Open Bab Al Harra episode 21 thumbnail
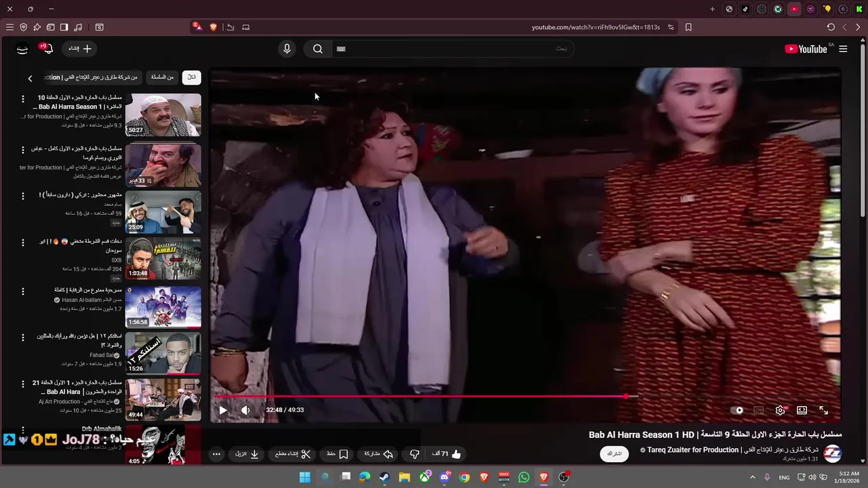 coord(163,400)
